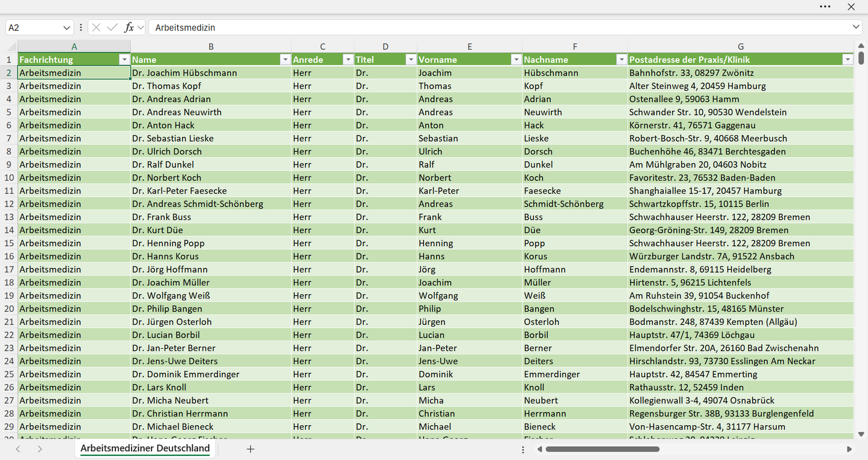Viewport: 868px width, 460px height.
Task: Add a new sheet with the plus icon
Action: [x=250, y=449]
